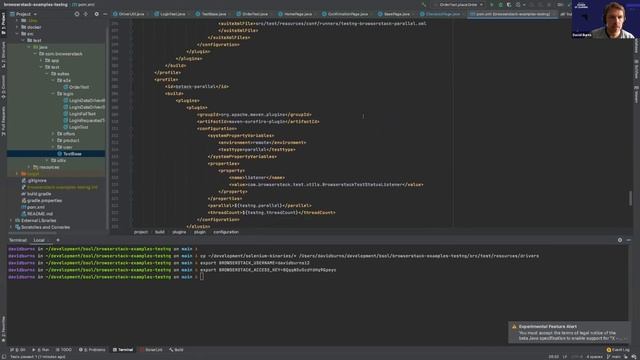
Task: Open the Project tool window stripe button
Action: (3, 24)
